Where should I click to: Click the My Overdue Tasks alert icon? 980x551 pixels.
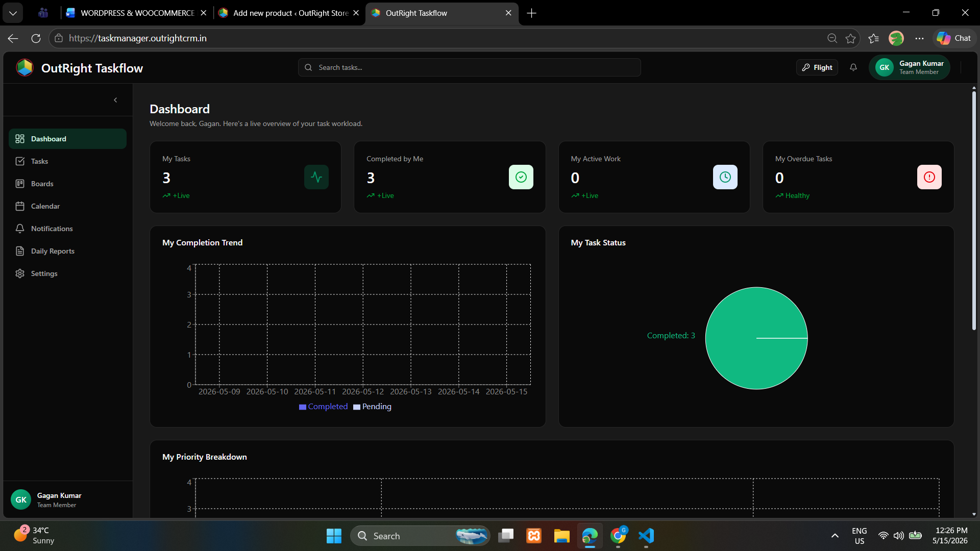[x=929, y=177]
